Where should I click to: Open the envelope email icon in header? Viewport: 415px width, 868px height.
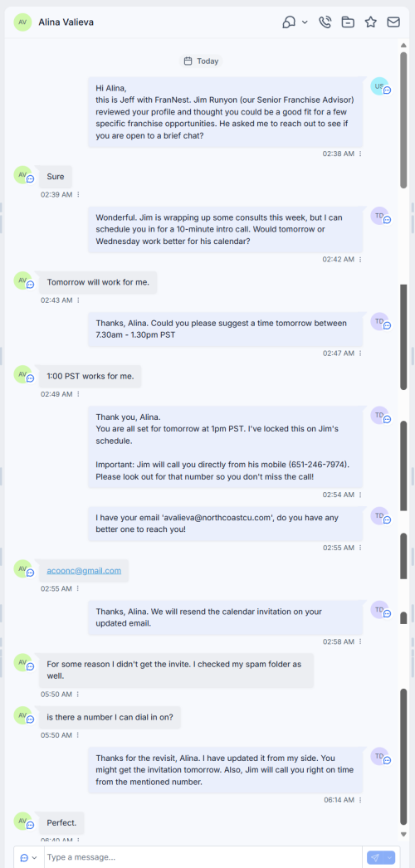point(393,22)
